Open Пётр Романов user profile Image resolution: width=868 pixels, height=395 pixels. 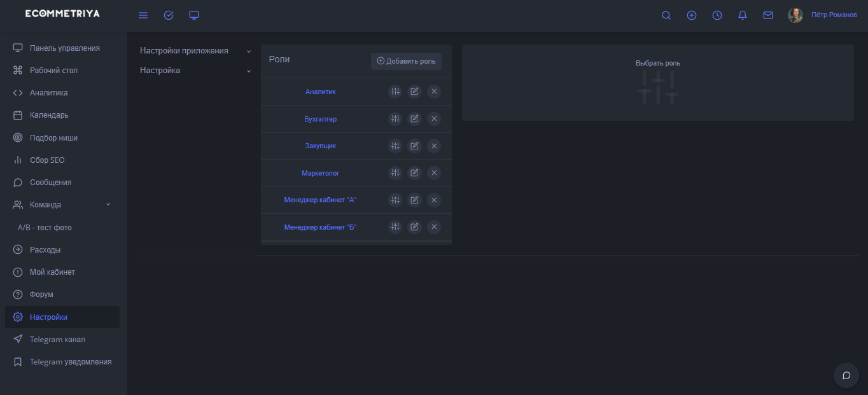coord(834,15)
